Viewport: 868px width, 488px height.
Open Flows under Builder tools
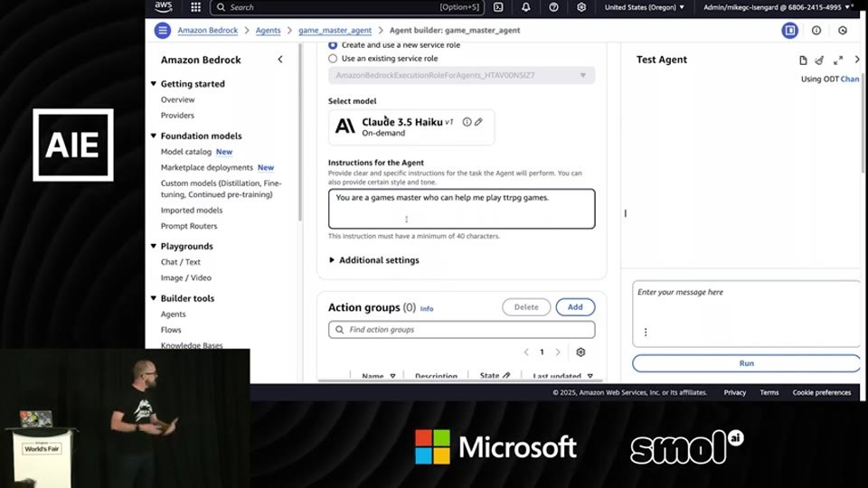(171, 330)
